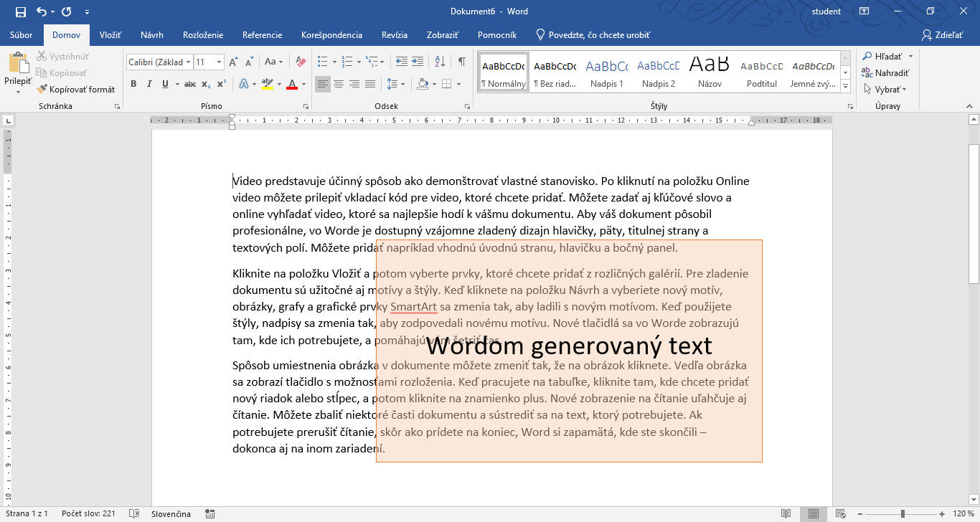
Task: Center the text alignment
Action: 339,84
